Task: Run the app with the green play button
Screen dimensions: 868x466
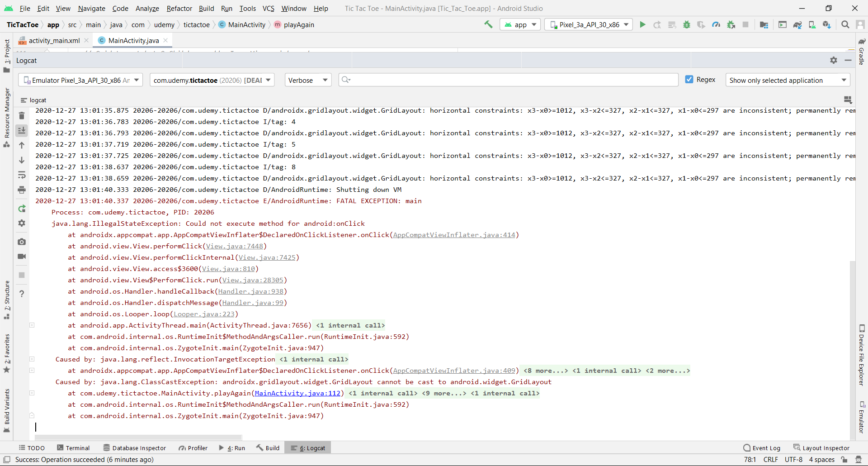Action: point(642,24)
